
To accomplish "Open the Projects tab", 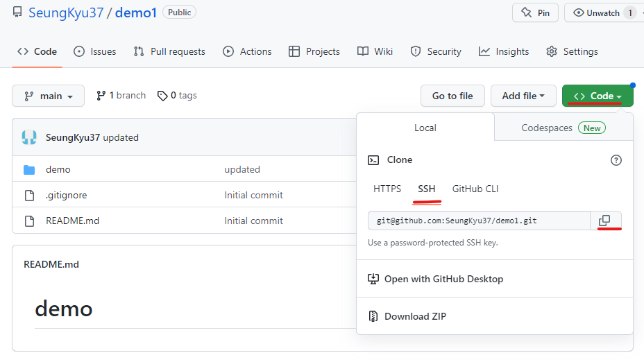I will [x=314, y=52].
